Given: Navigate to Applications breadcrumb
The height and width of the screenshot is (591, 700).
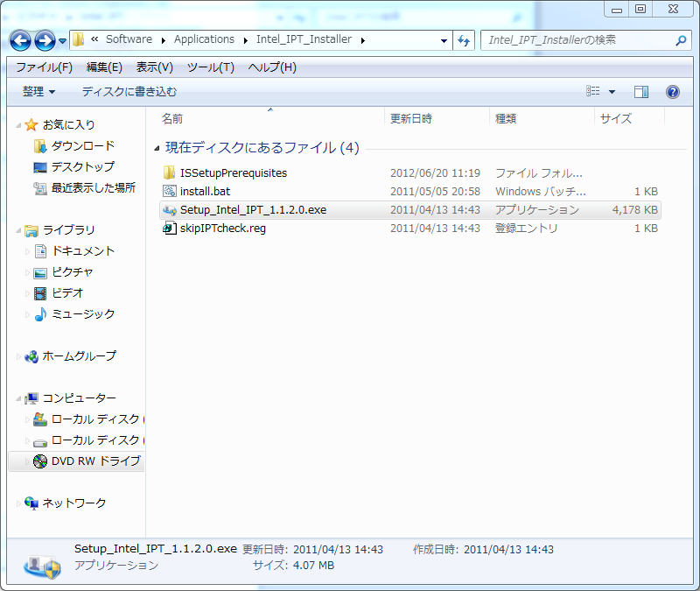Looking at the screenshot, I should [x=204, y=39].
